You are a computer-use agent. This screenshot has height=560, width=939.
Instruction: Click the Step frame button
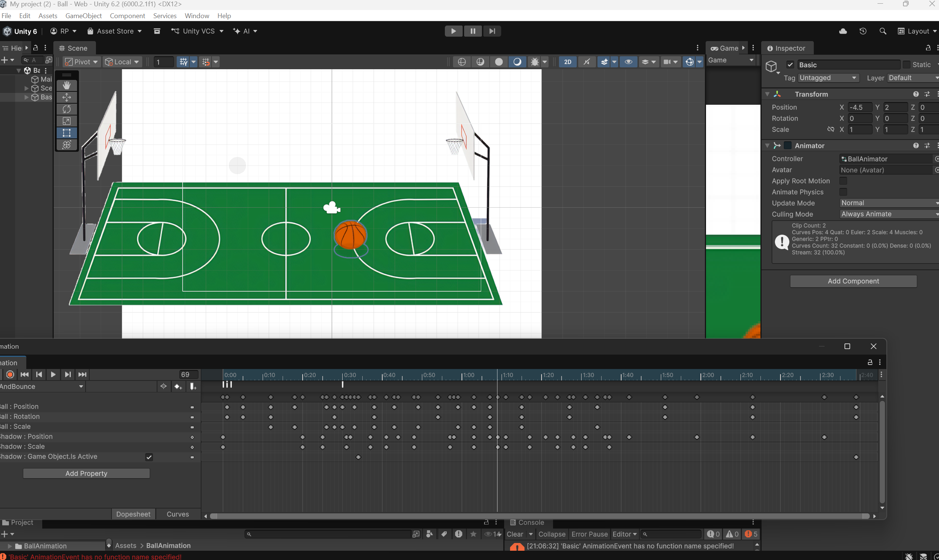492,31
